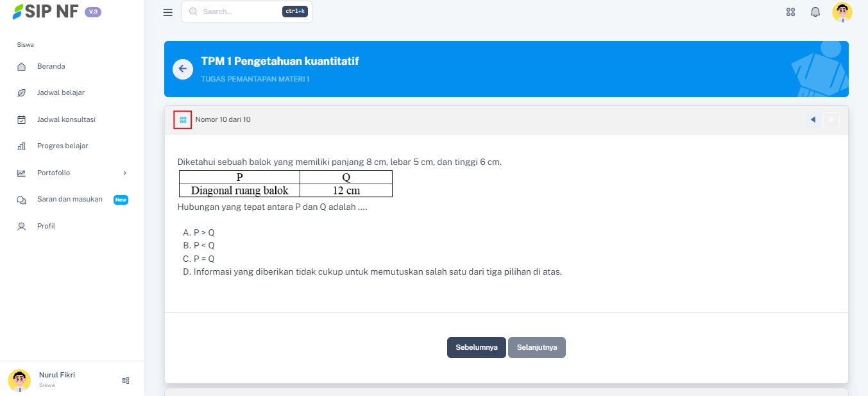The image size is (868, 396).
Task: Click the hamburger menu icon
Action: tap(168, 12)
